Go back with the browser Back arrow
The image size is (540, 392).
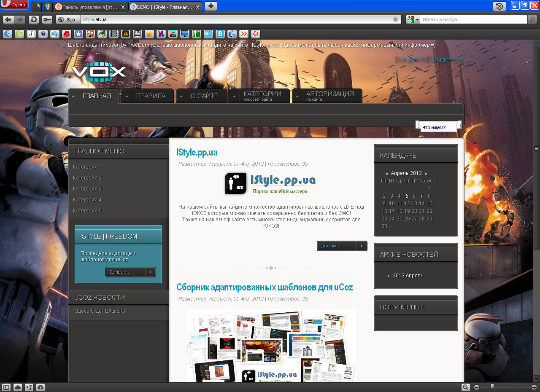pyautogui.click(x=8, y=19)
